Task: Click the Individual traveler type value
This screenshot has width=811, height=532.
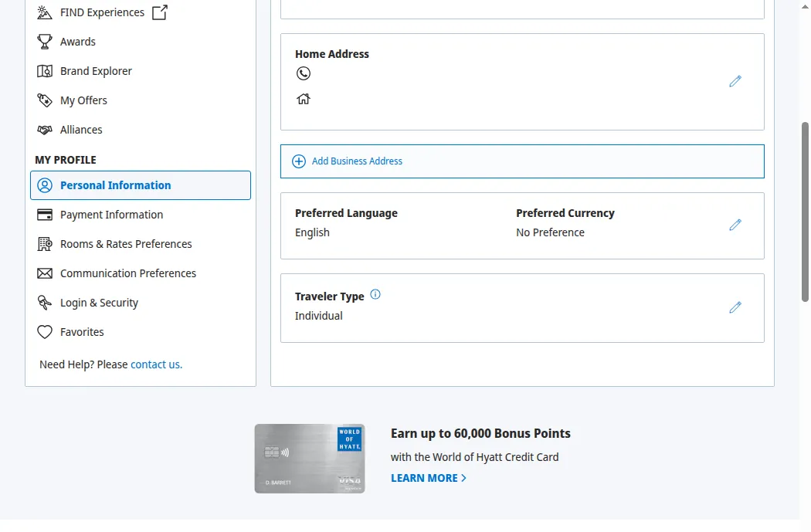Action: point(318,316)
